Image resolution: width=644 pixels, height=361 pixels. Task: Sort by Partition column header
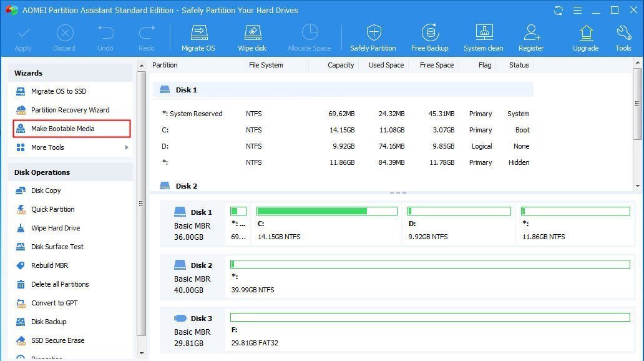[x=165, y=65]
